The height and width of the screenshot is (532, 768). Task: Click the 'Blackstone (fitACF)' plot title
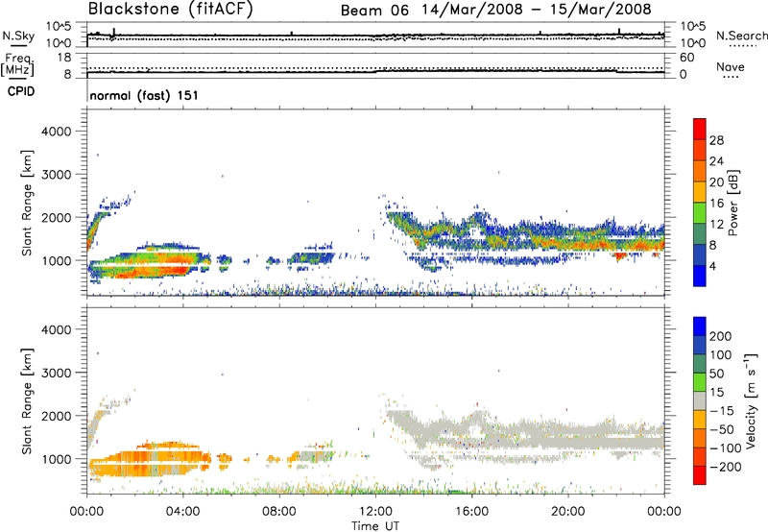click(171, 10)
